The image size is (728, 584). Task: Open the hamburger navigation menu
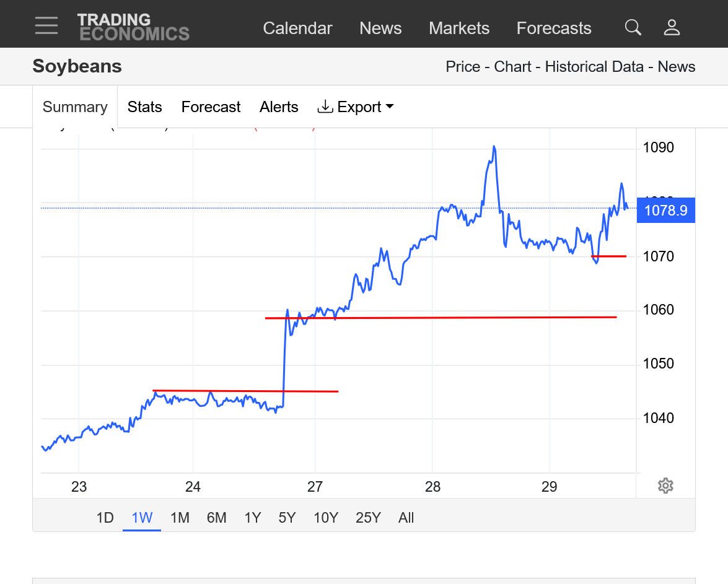46,25
